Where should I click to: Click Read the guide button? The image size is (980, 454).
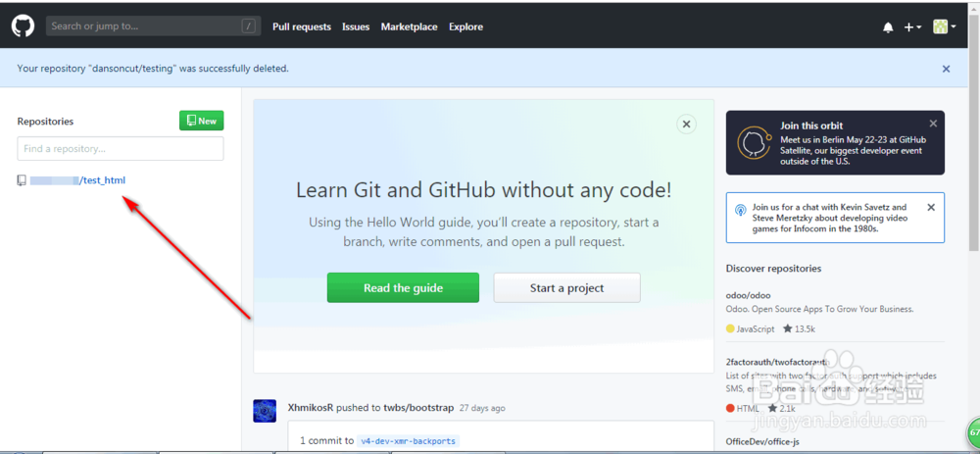pos(403,287)
